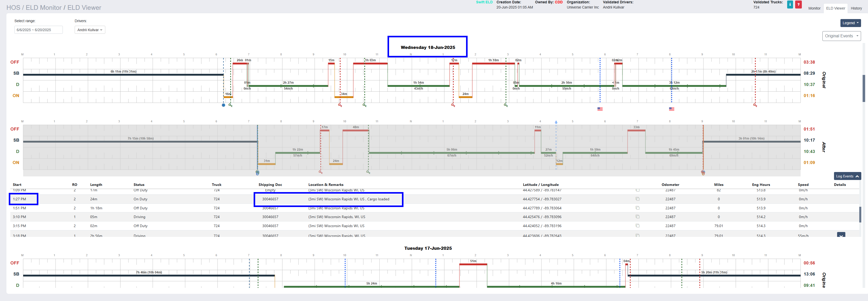Screen dimensions: 868x301
Task: Click the events table vertical scrollbar
Action: click(x=860, y=214)
